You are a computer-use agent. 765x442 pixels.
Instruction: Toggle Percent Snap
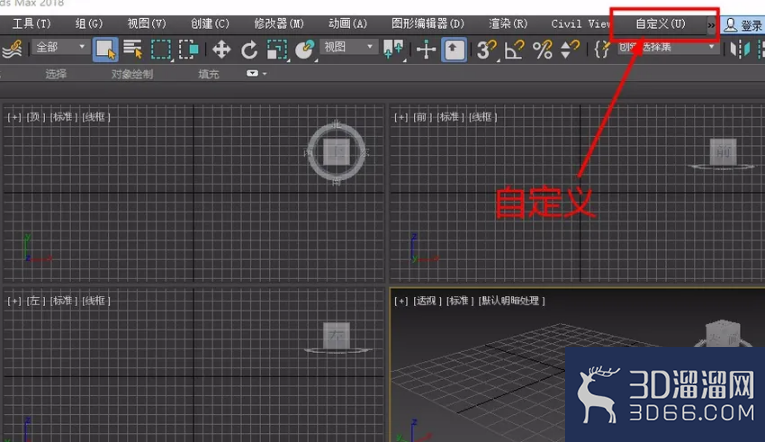coord(542,49)
